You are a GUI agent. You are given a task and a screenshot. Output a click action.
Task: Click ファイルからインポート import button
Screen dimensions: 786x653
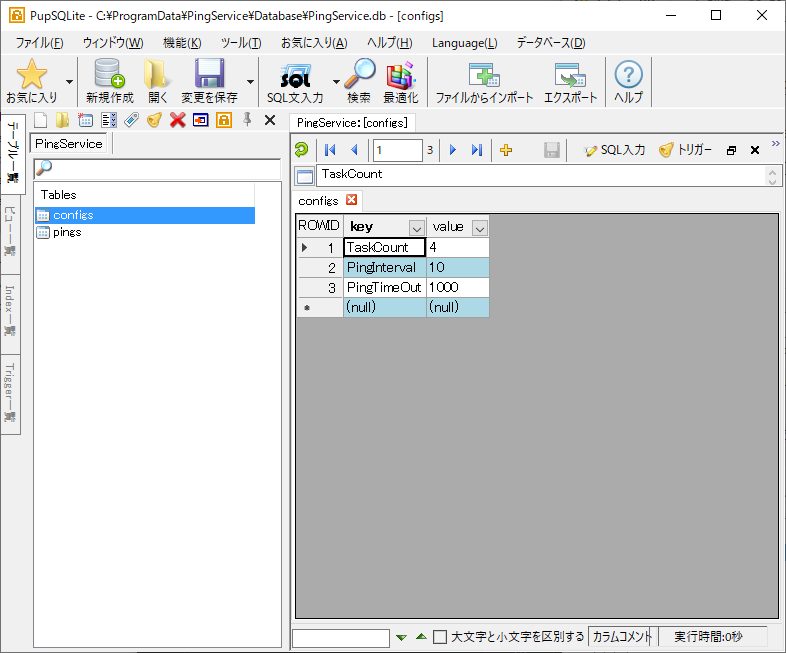click(484, 81)
